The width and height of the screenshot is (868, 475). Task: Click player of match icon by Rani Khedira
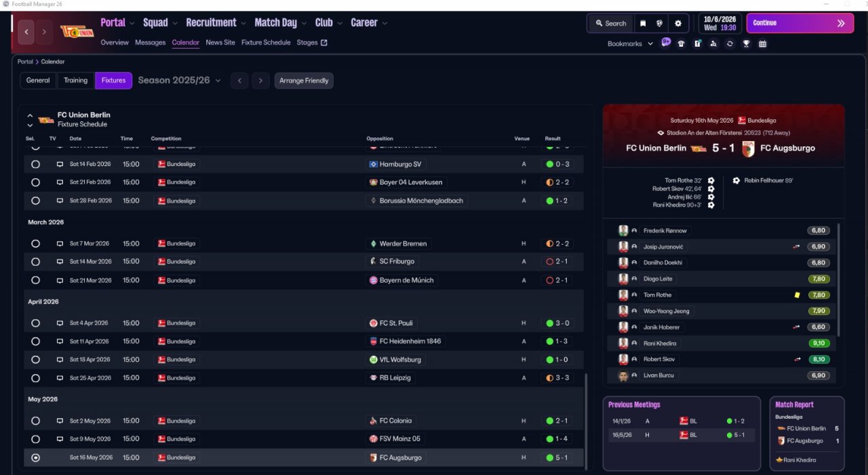[779, 460]
